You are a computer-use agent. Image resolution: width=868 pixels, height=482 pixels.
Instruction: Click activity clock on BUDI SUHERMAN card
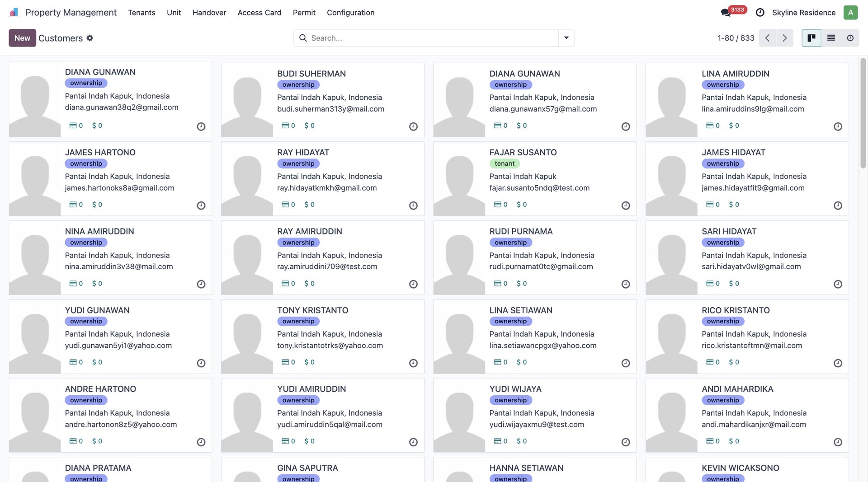pos(413,126)
